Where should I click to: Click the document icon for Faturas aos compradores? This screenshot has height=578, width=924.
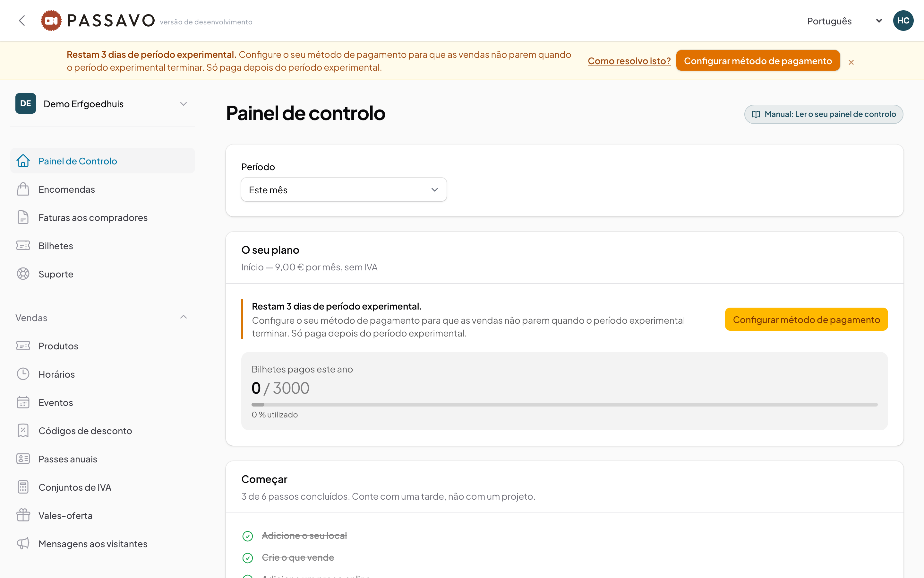coord(23,217)
